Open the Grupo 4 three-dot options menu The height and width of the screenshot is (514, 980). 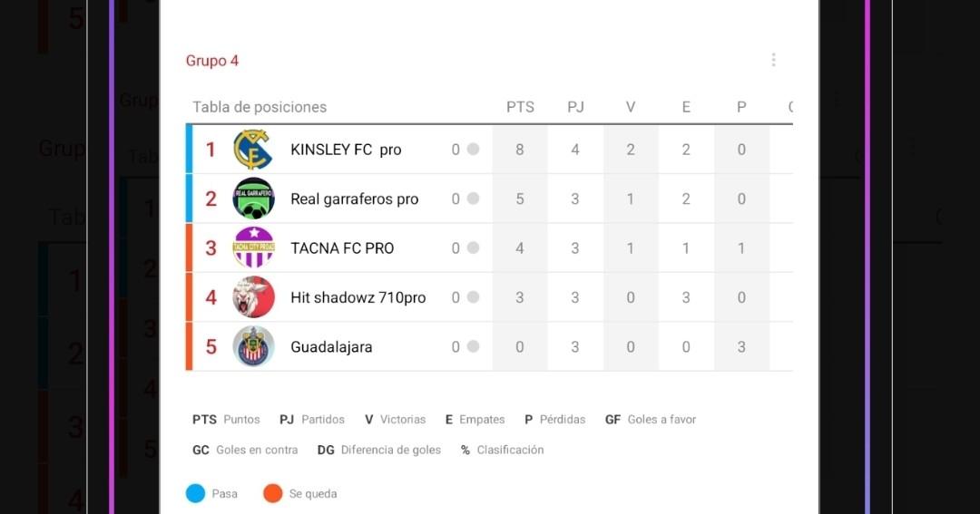click(x=773, y=60)
